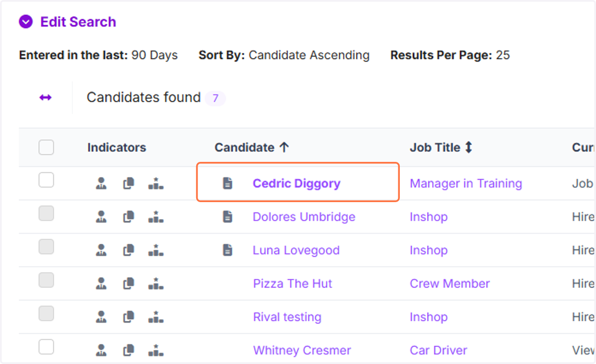Viewport: 596px width, 364px height.
Task: Open candidate Whitney Cresmer
Action: click(302, 350)
